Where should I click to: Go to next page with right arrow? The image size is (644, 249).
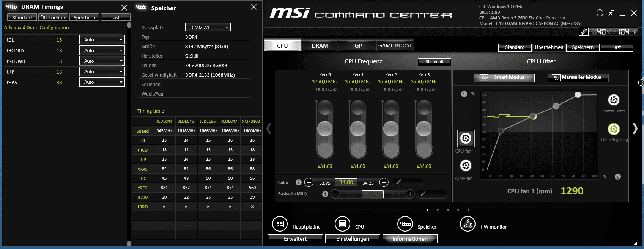coord(635,128)
